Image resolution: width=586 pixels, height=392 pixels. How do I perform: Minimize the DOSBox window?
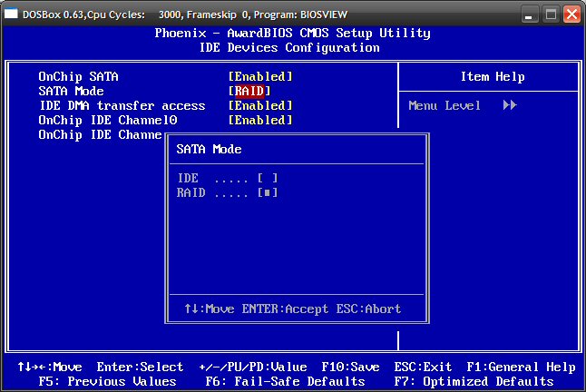pyautogui.click(x=529, y=15)
